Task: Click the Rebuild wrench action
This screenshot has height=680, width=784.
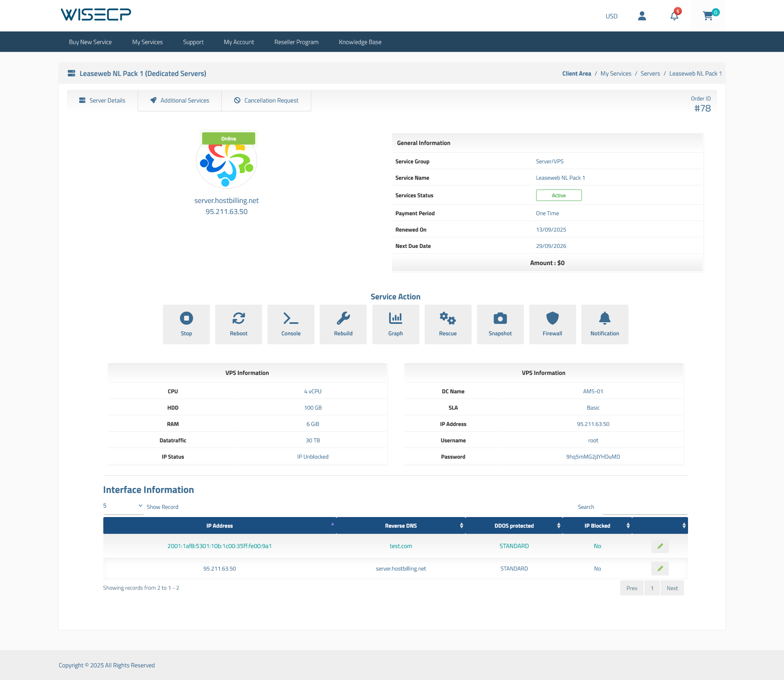Action: [x=343, y=324]
